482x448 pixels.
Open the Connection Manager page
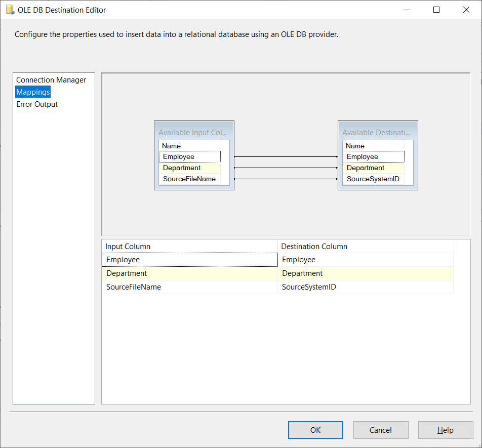coord(51,80)
